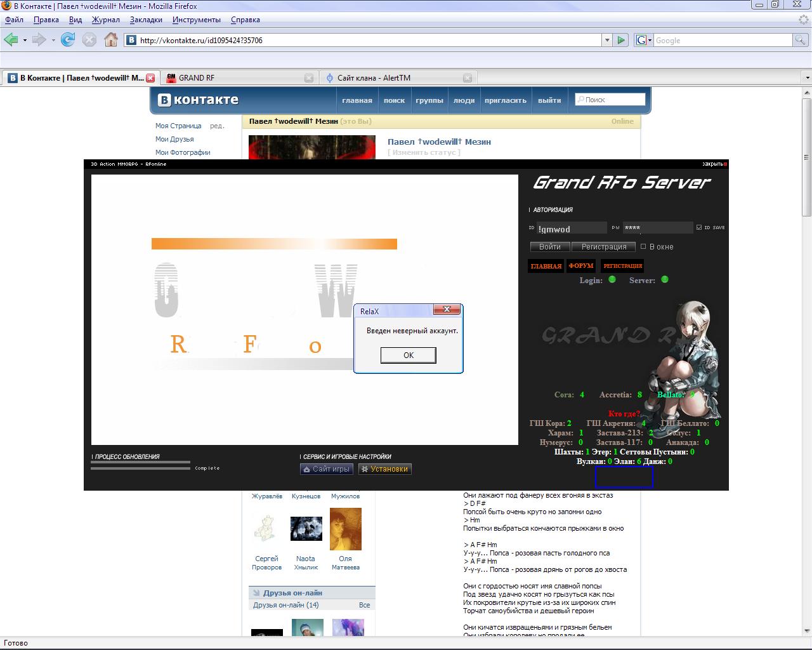This screenshot has height=650, width=812.
Task: Click the Stop loading icon
Action: pos(89,40)
